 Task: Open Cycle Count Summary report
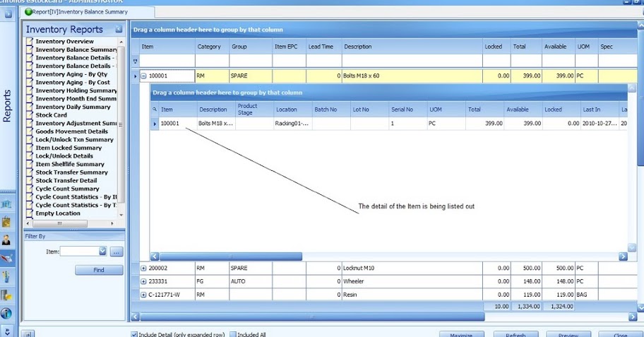pos(67,189)
